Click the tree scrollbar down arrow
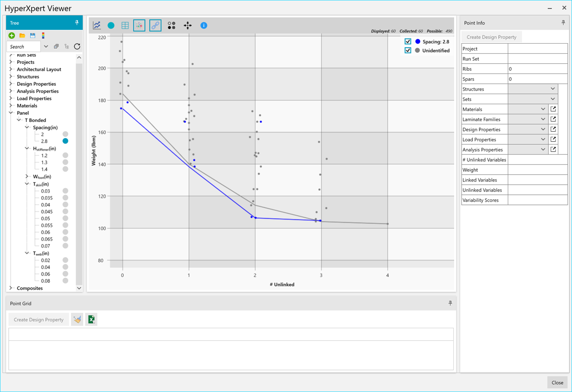Image resolution: width=572 pixels, height=392 pixels. (79, 288)
